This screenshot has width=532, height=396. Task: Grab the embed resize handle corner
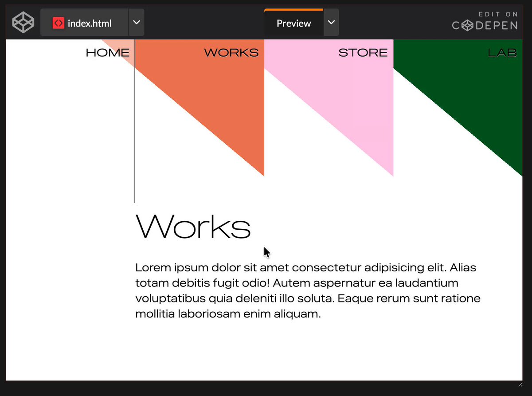[x=520, y=384]
